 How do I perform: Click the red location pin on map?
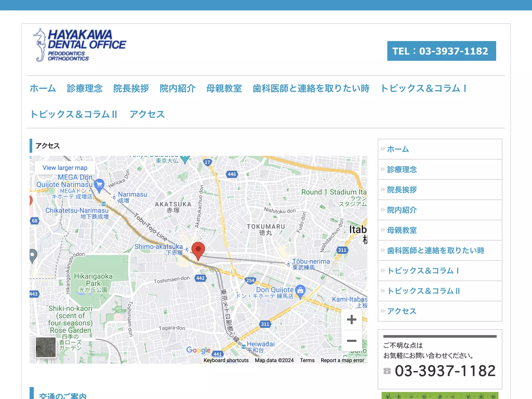pyautogui.click(x=198, y=251)
